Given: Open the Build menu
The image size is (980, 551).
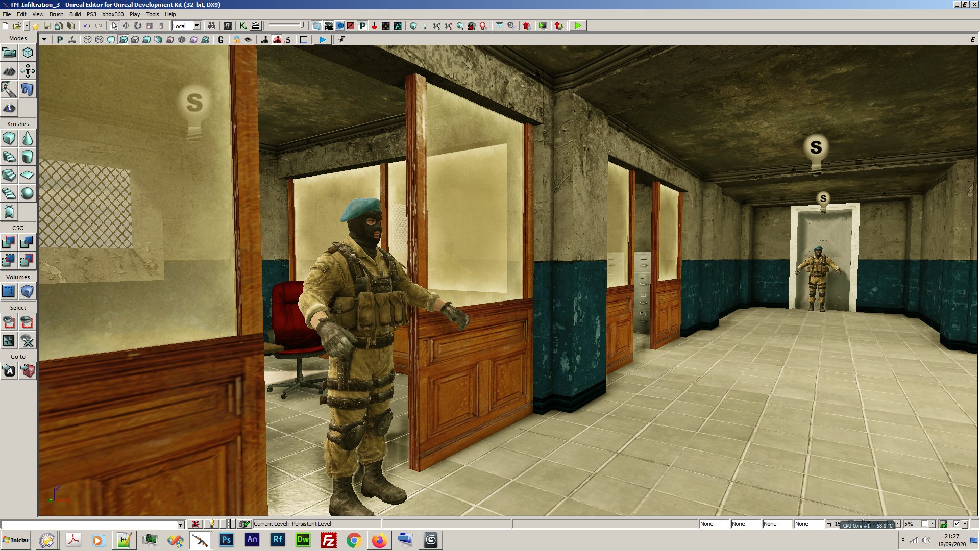Looking at the screenshot, I should [x=75, y=14].
